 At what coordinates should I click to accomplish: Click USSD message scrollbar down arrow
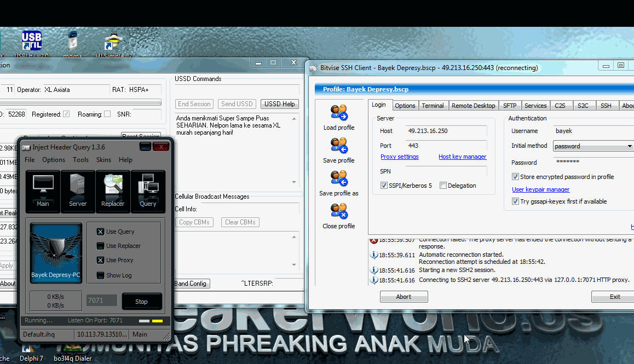click(x=294, y=182)
